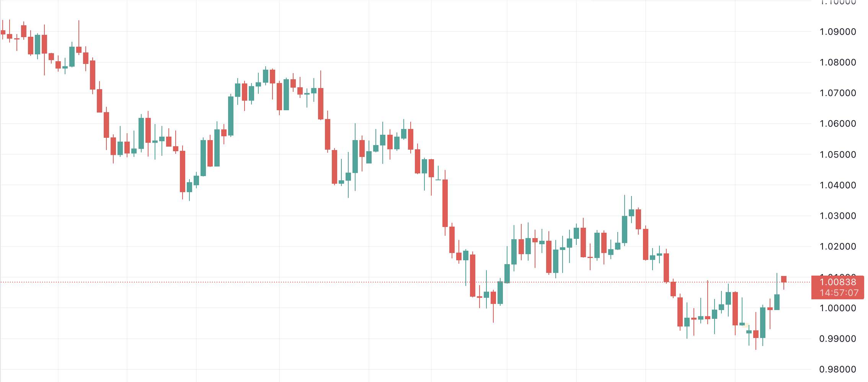
Task: Select the 0.99000 price scale label
Action: pos(837,339)
